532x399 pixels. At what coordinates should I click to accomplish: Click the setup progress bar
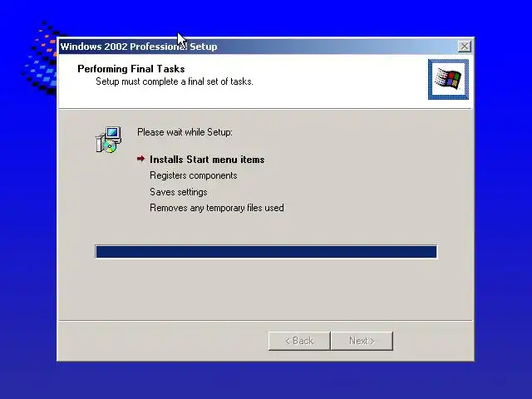click(266, 252)
